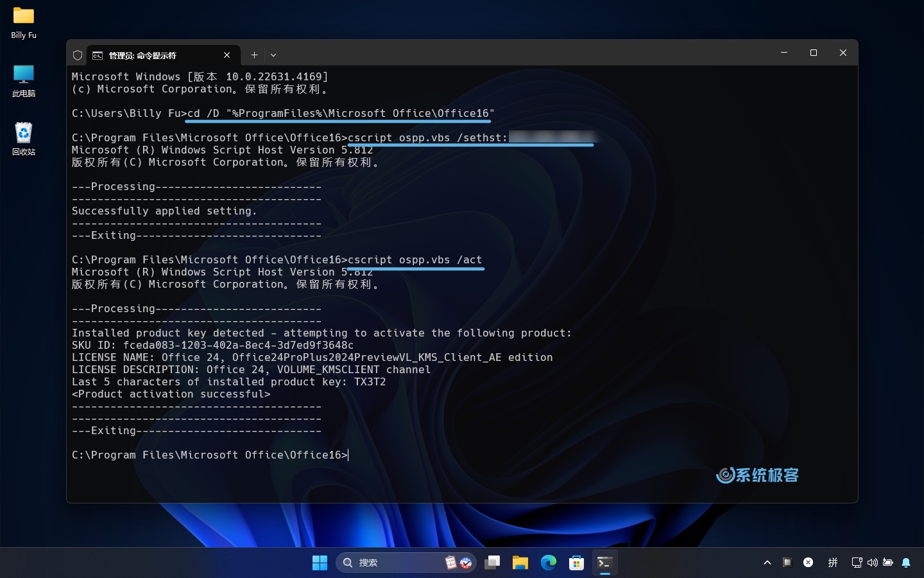Open the Billy Fu desktop folder

(x=24, y=22)
